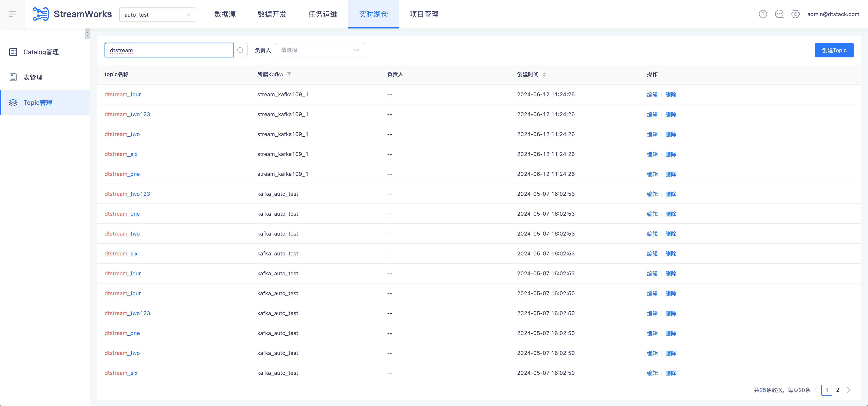Viewport: 868px width, 406px height.
Task: Open Catalog管理 in the sidebar
Action: coord(45,52)
